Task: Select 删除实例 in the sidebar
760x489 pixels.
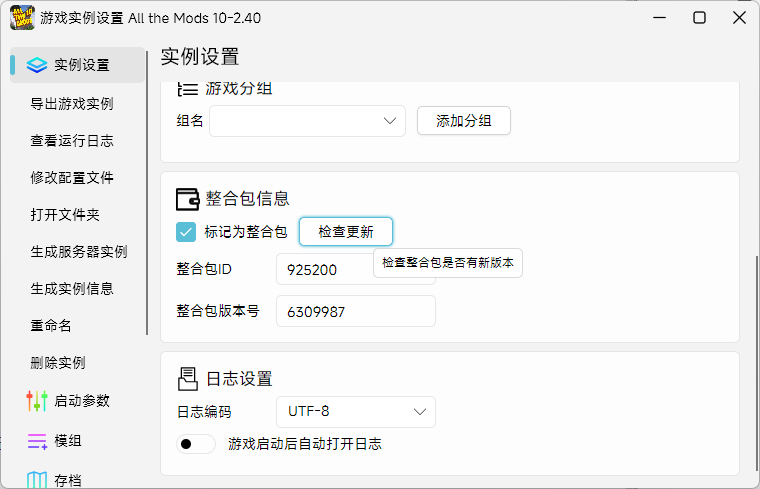Action: (x=58, y=362)
